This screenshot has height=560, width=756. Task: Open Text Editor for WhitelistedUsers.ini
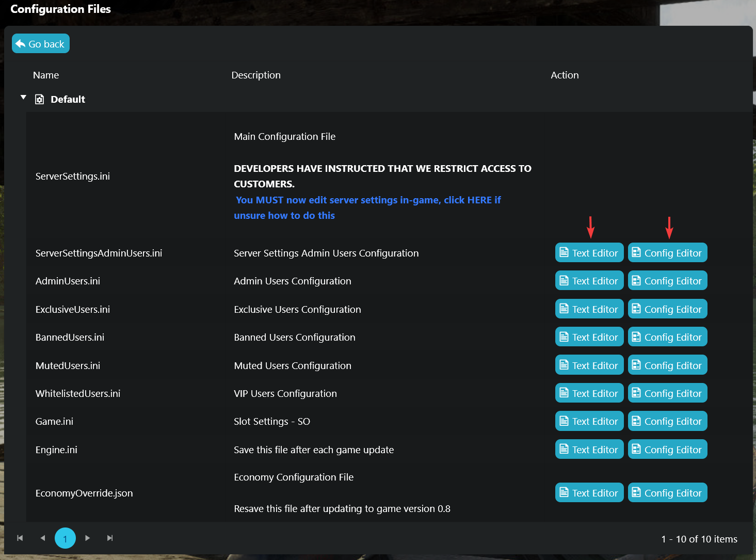(589, 393)
